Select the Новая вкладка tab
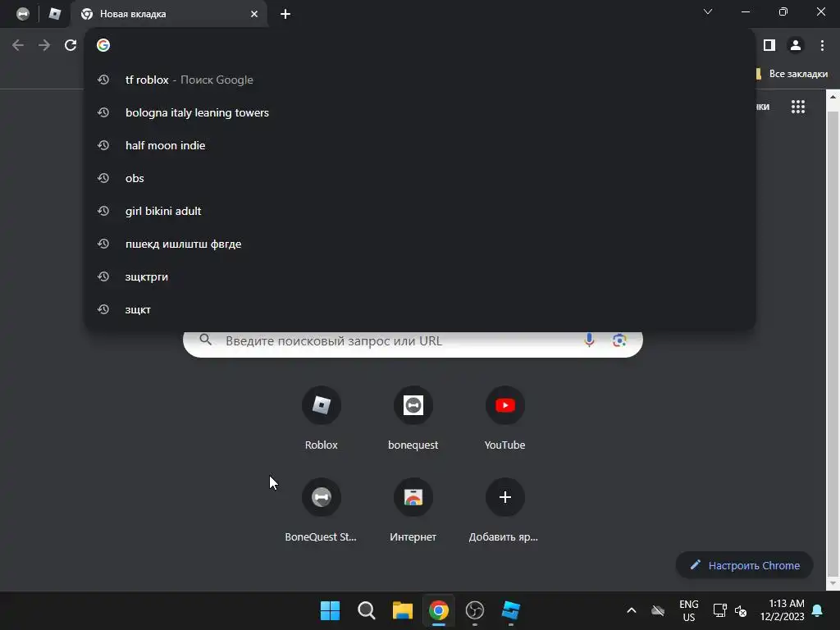Screen dimensions: 840x630 point(169,14)
